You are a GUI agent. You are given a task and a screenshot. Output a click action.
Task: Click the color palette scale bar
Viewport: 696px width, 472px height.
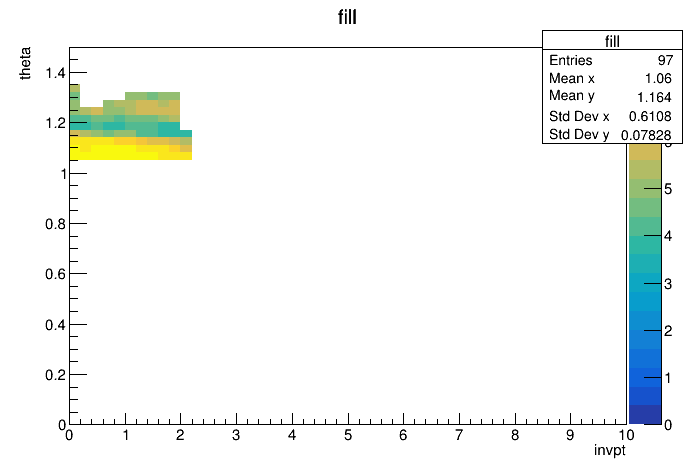click(x=645, y=284)
